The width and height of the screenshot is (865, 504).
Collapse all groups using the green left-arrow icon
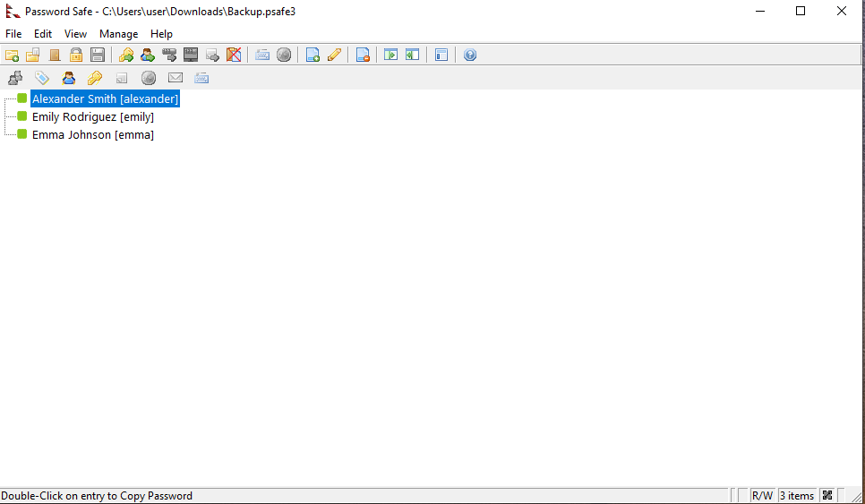413,56
